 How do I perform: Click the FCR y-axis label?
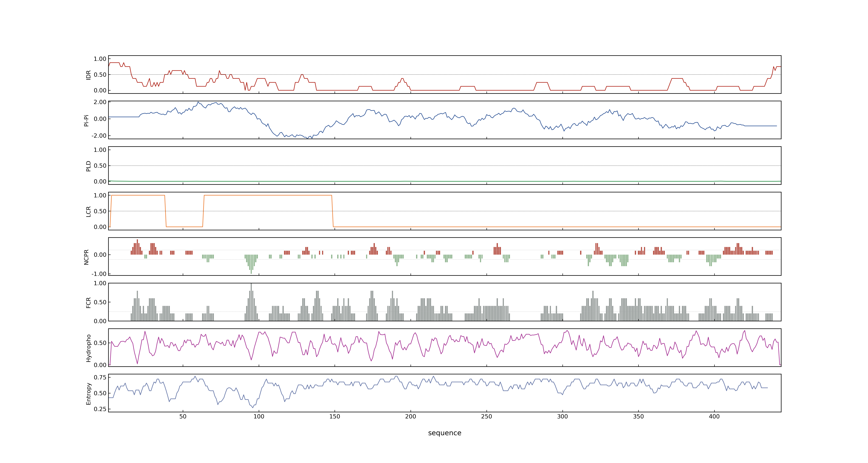pyautogui.click(x=88, y=302)
